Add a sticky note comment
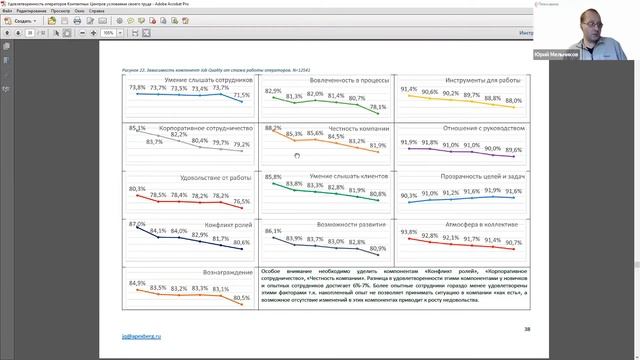Viewport: 640px width, 360px height. [131, 21]
